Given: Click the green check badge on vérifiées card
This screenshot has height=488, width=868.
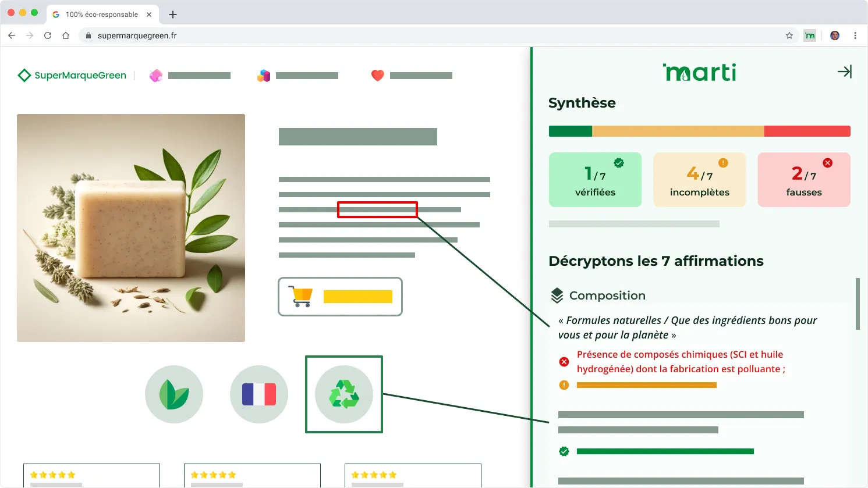Looking at the screenshot, I should [618, 162].
